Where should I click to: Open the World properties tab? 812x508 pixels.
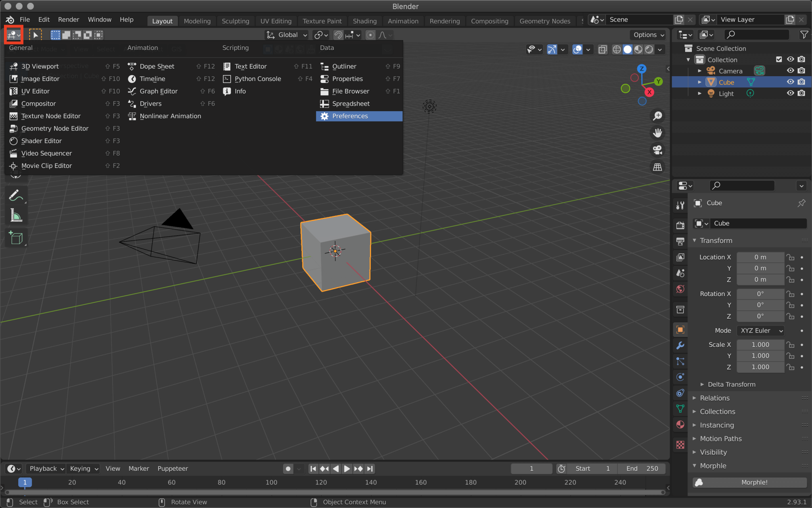[680, 289]
